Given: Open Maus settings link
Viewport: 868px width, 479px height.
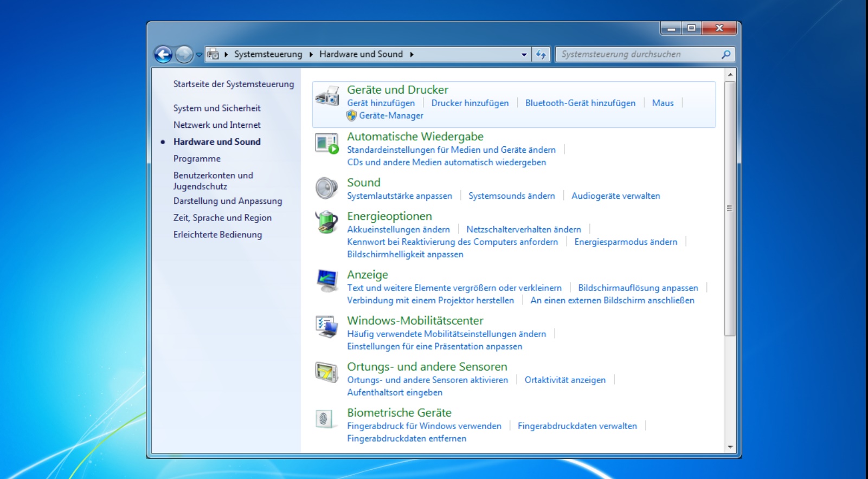Looking at the screenshot, I should coord(663,103).
